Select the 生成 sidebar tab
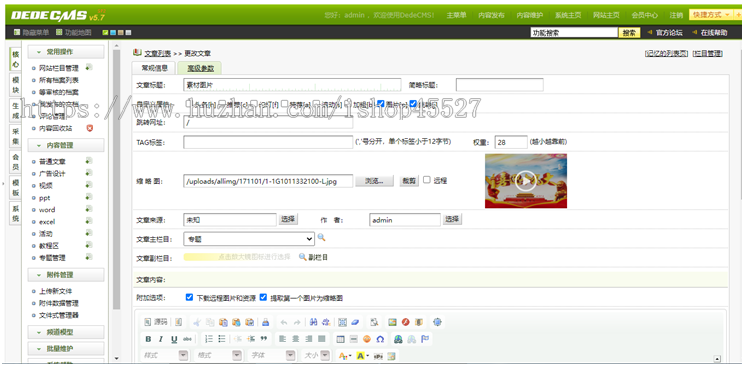 16,110
